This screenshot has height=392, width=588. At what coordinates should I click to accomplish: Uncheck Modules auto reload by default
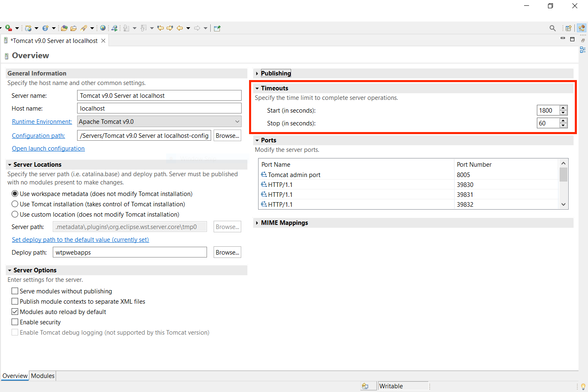click(15, 312)
